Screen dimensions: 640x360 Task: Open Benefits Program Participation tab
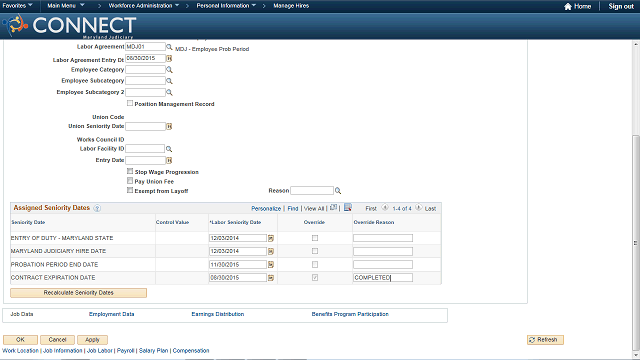click(350, 314)
